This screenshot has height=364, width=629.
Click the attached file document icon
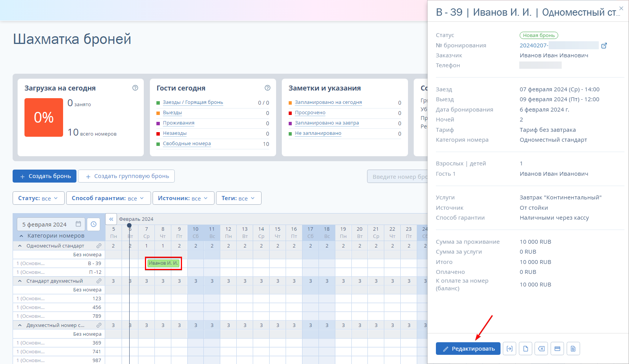pos(573,349)
